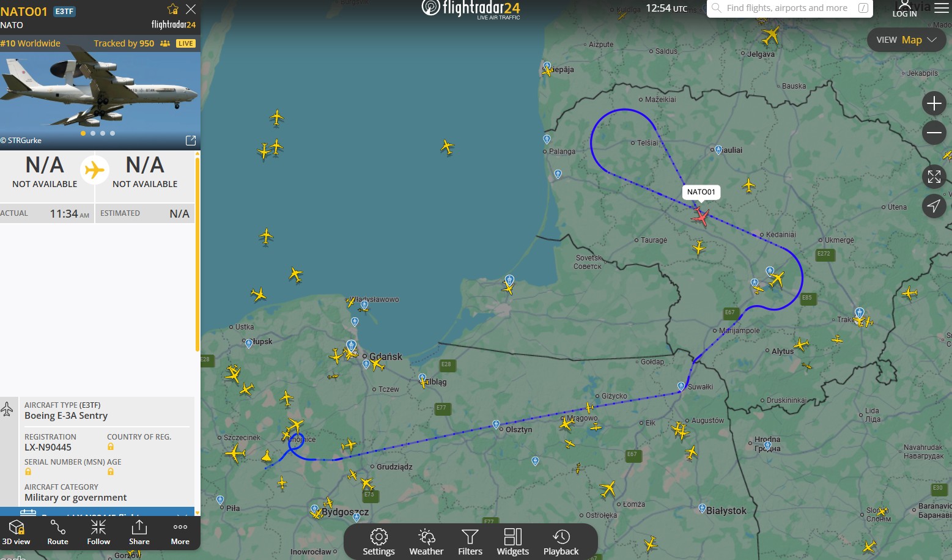This screenshot has width=952, height=560.
Task: Click the Kėdainiai city label
Action: (781, 235)
